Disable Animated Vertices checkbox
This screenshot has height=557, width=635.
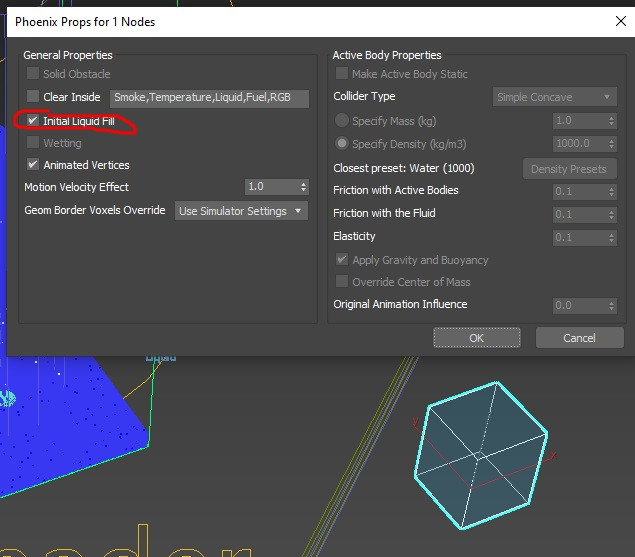click(x=33, y=164)
